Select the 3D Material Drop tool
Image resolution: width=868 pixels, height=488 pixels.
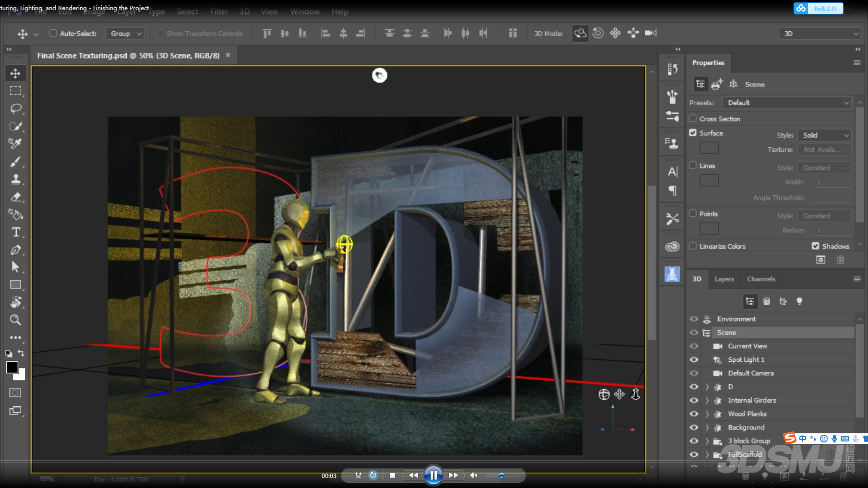point(15,214)
